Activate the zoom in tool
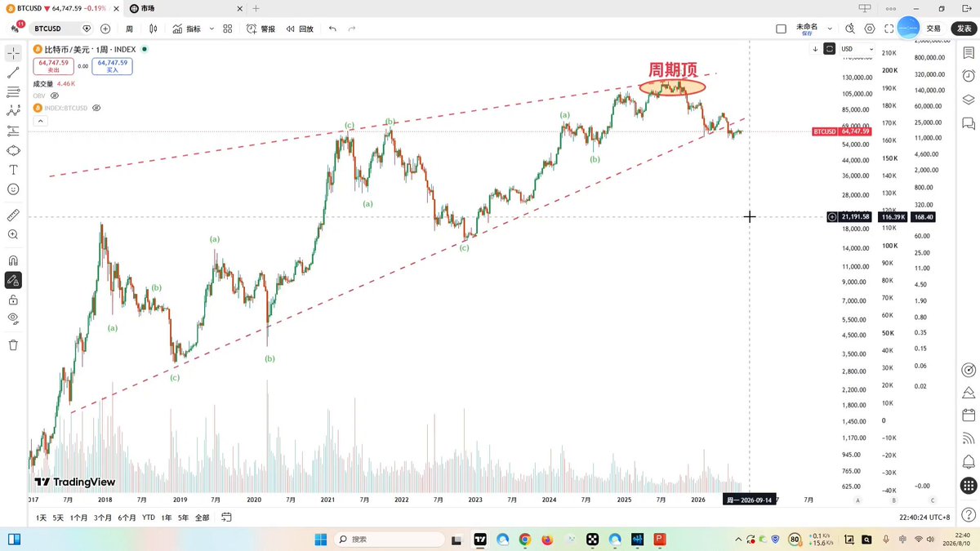This screenshot has height=551, width=980. coord(13,234)
